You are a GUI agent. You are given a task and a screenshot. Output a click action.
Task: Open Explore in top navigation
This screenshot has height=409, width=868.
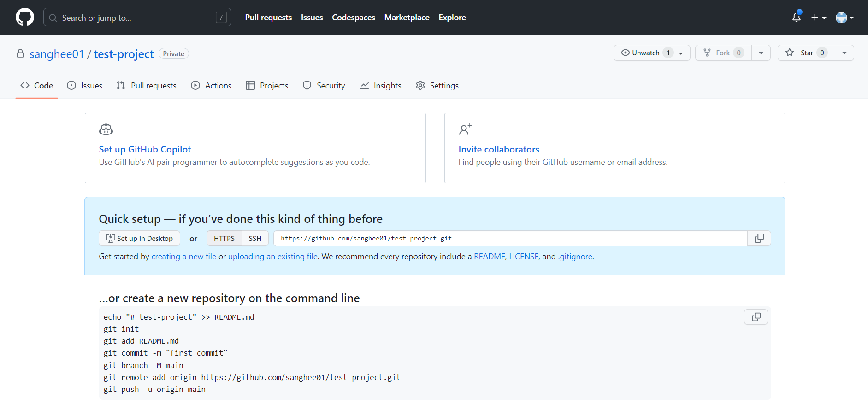pos(452,18)
